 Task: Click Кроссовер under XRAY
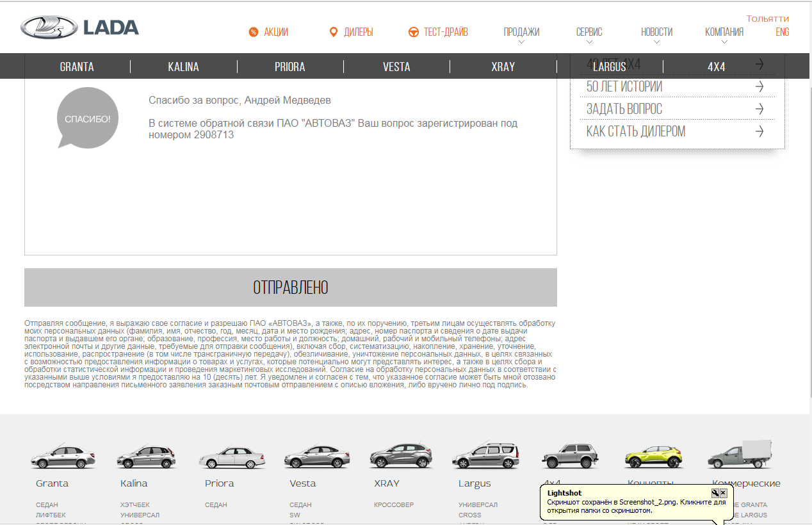tap(394, 505)
